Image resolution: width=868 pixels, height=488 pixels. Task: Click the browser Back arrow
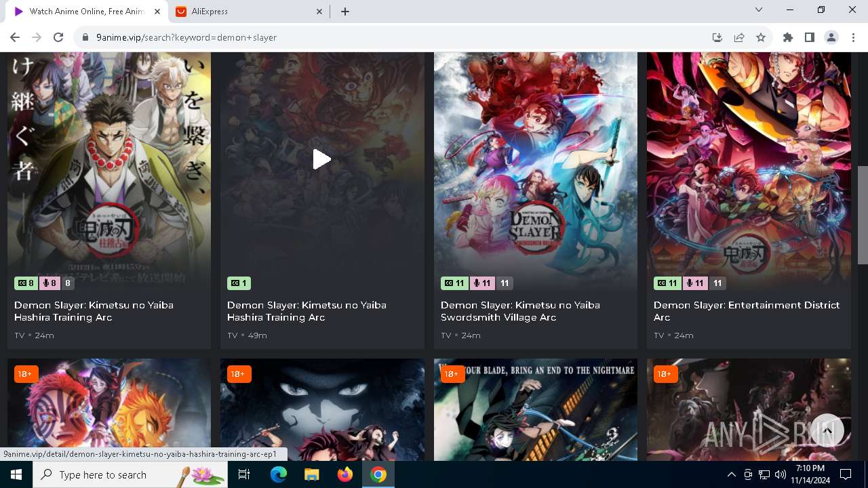pos(15,37)
